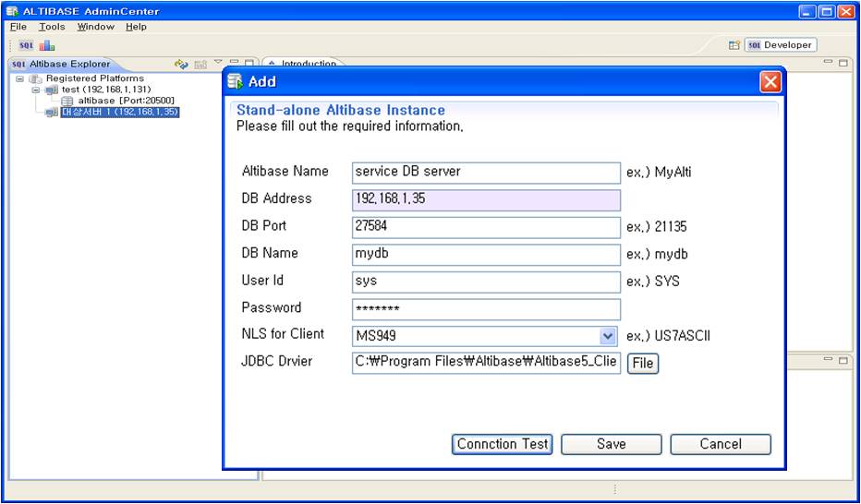Open the bar chart monitoring tool

tap(47, 45)
